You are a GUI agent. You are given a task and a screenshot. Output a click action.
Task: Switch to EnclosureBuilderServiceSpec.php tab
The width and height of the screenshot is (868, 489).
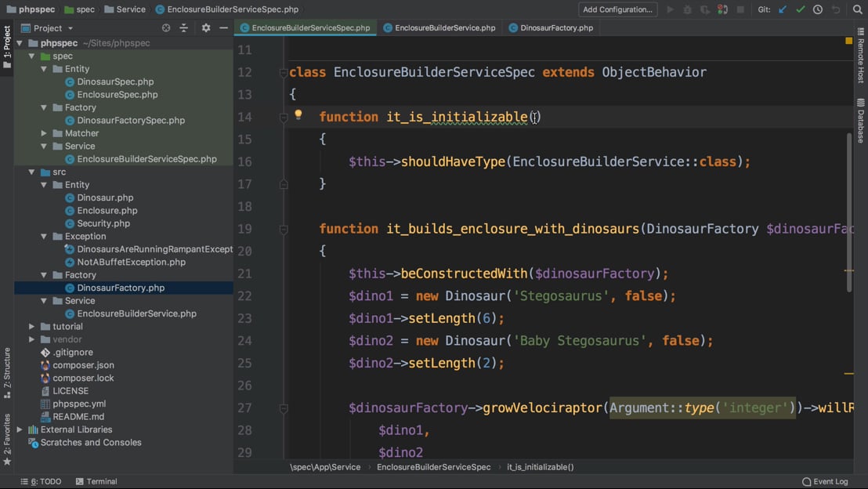point(305,27)
